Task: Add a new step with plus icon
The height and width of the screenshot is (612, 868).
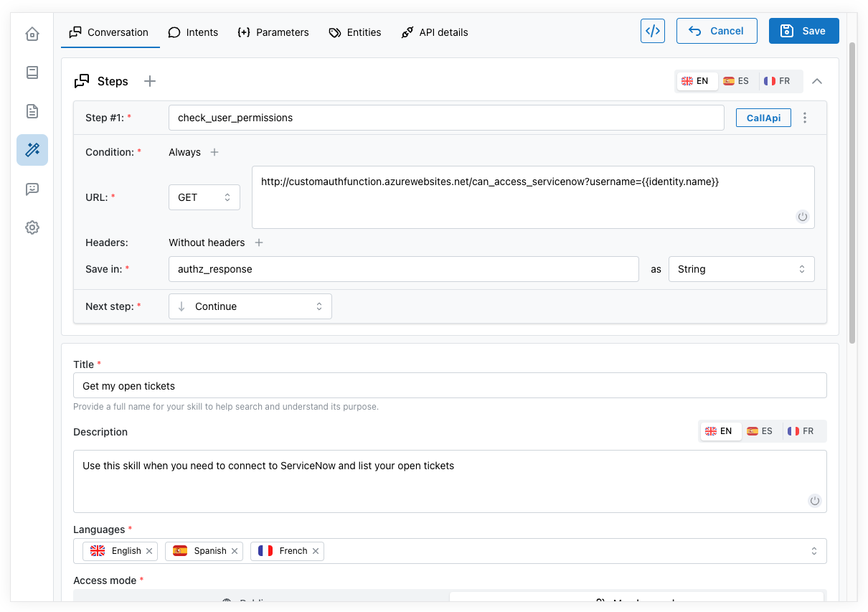Action: [149, 81]
